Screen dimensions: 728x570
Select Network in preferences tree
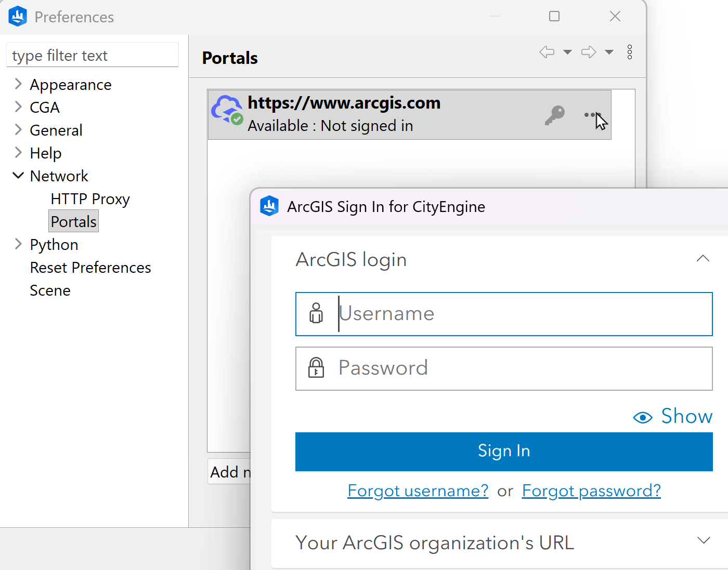coord(59,176)
